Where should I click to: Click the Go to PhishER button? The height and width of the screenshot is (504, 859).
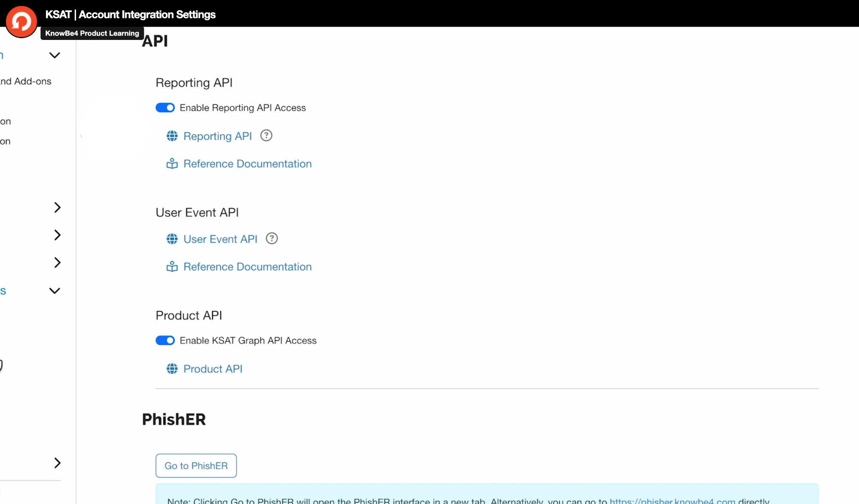pos(196,465)
